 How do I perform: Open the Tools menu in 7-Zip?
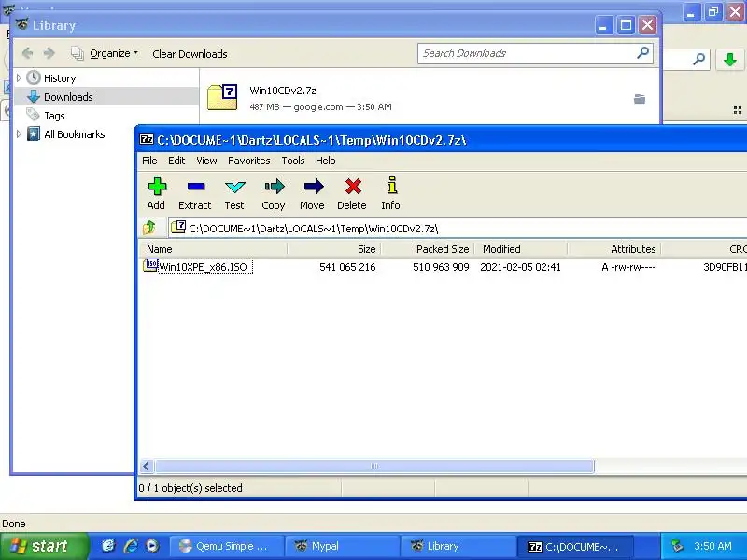[293, 161]
